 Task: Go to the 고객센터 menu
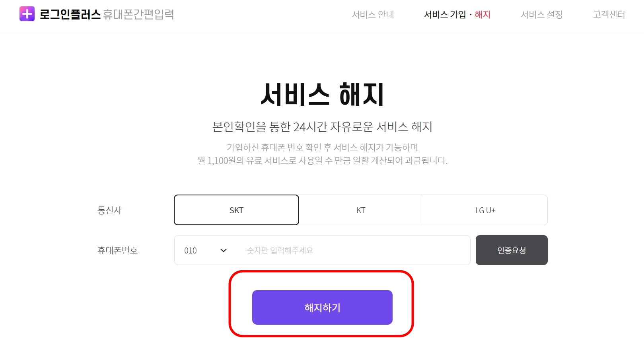point(609,15)
